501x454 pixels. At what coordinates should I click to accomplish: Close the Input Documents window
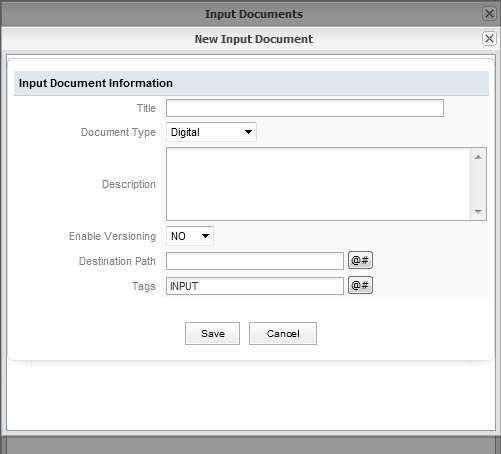489,14
